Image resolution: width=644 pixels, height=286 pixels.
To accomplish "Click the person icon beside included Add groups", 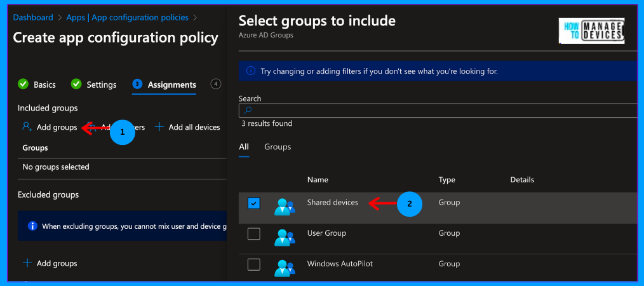I will (27, 127).
